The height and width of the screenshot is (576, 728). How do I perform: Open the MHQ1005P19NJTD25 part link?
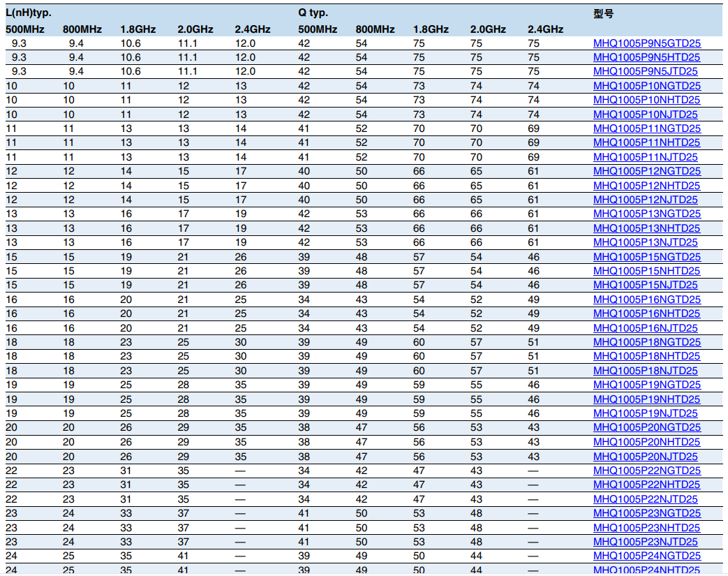[x=646, y=413]
